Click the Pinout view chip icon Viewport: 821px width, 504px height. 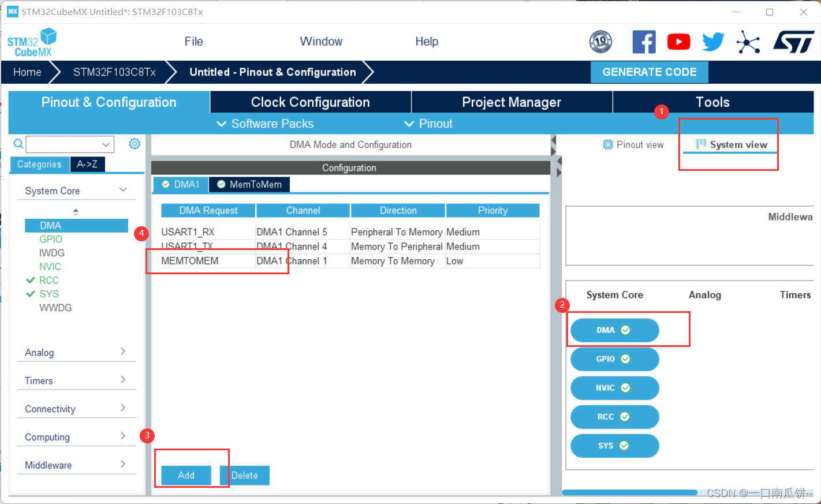pyautogui.click(x=608, y=144)
